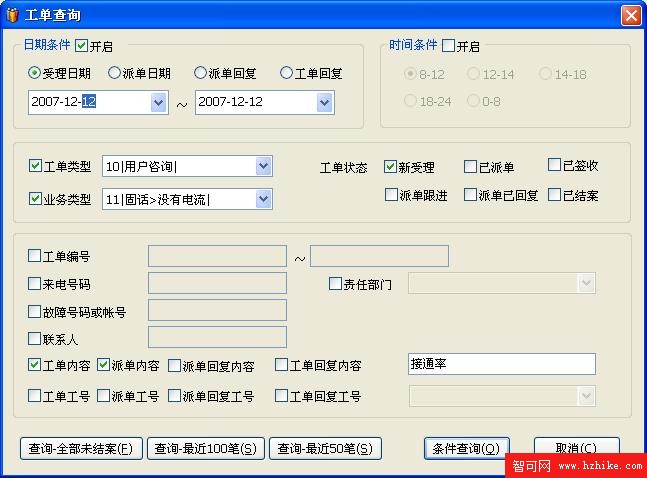Expand the 工单类型 dropdown showing 10|用户咨询|
The width and height of the screenshot is (647, 478).
(263, 166)
